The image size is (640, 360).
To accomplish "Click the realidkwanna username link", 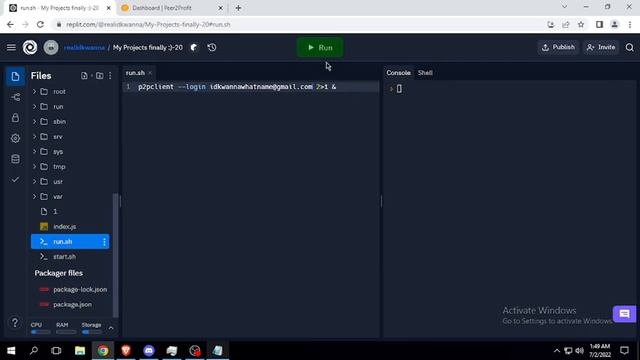I will point(84,48).
